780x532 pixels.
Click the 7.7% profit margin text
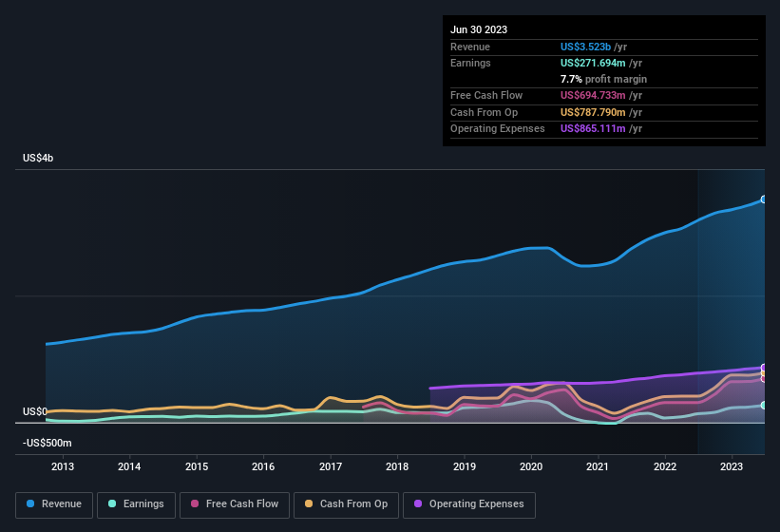coord(603,79)
